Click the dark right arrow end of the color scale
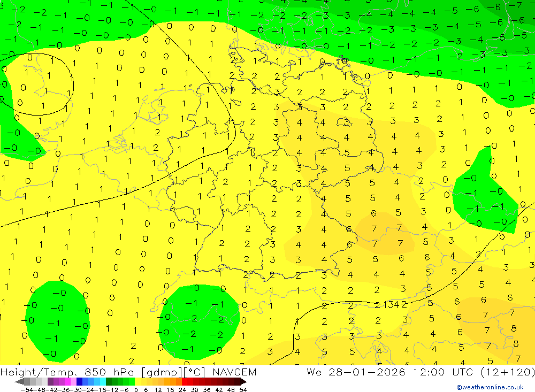Screen dimensions: 535x392 pyautogui.click(x=243, y=382)
